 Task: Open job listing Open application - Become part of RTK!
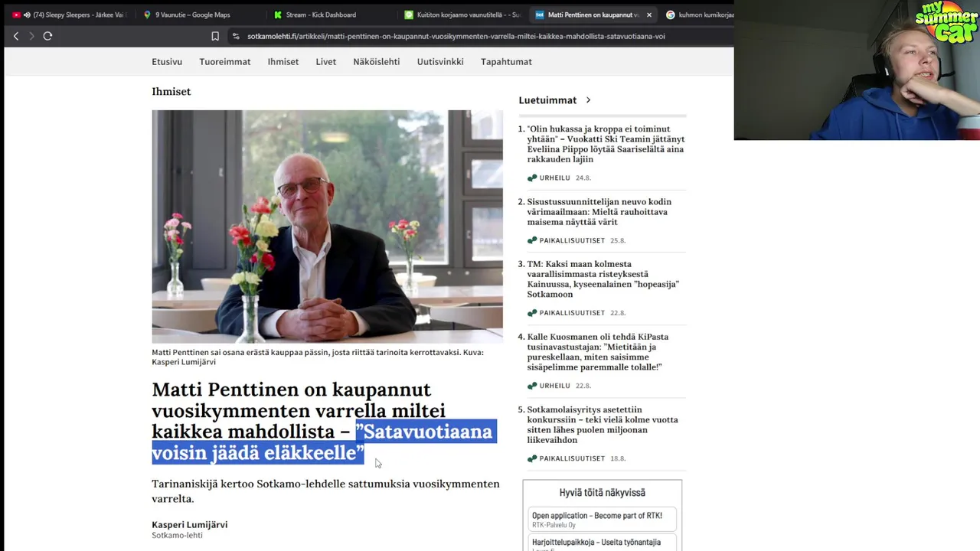click(602, 519)
